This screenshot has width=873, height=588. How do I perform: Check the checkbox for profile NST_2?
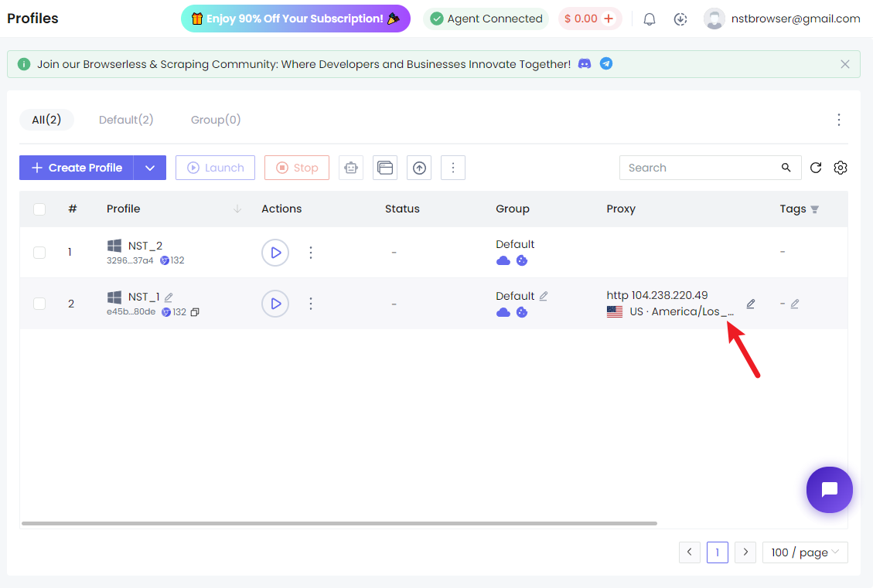tap(39, 252)
